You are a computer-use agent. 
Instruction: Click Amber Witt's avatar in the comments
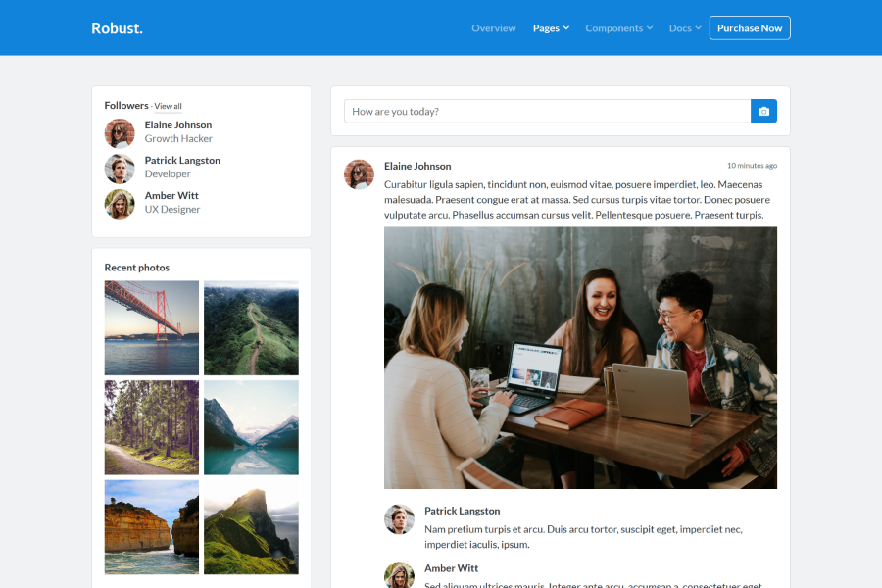click(x=399, y=575)
